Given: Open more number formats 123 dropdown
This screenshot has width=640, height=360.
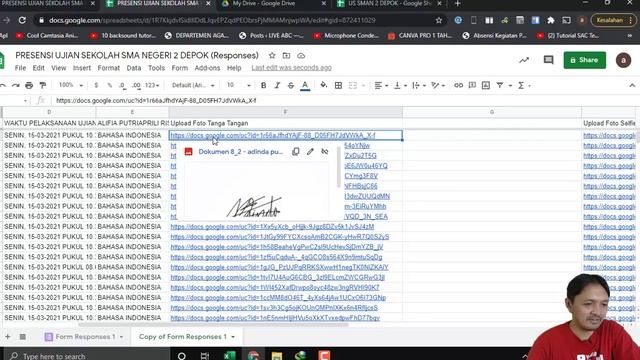Looking at the screenshot, I should click(x=152, y=85).
